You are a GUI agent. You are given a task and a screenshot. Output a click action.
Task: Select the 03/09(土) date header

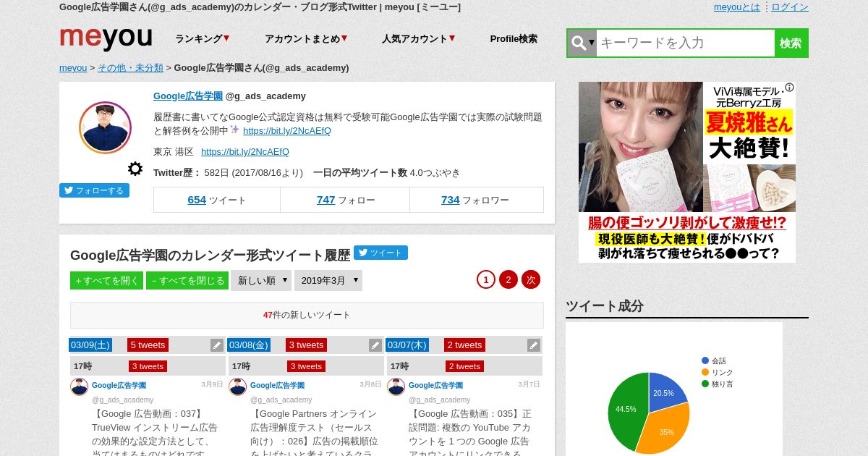click(x=90, y=345)
